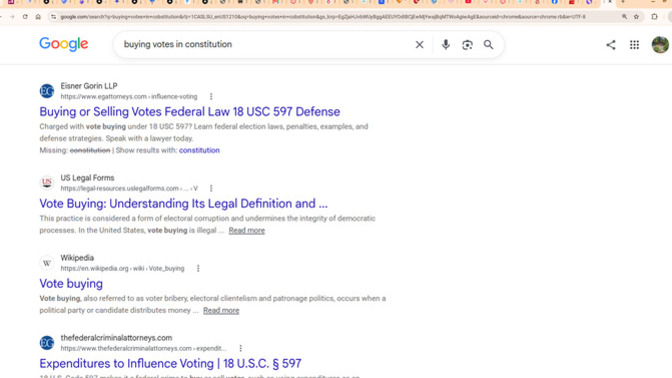
Task: Open the Google apps grid
Action: (x=634, y=45)
